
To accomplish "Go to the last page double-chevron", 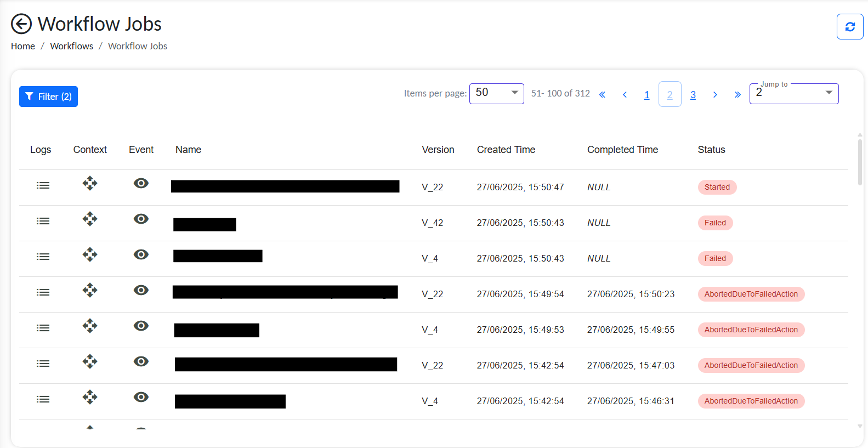I will (x=737, y=95).
